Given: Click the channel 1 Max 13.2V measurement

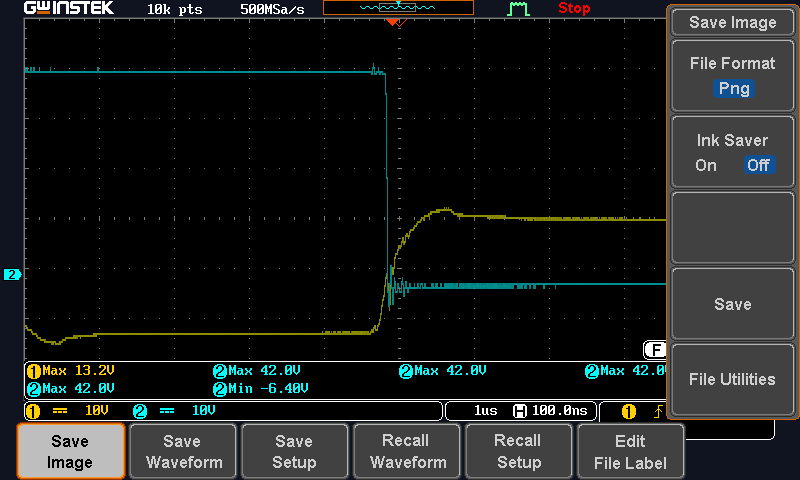Looking at the screenshot, I should tap(71, 371).
